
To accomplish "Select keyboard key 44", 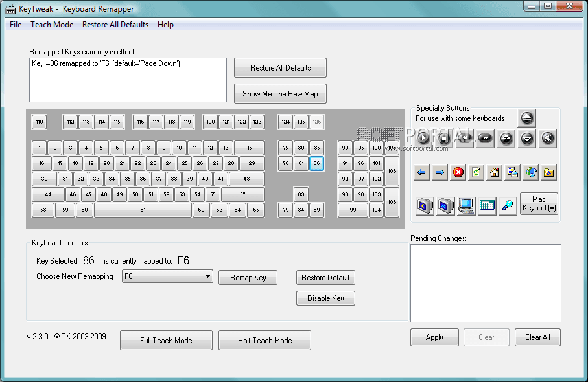I will pyautogui.click(x=48, y=194).
